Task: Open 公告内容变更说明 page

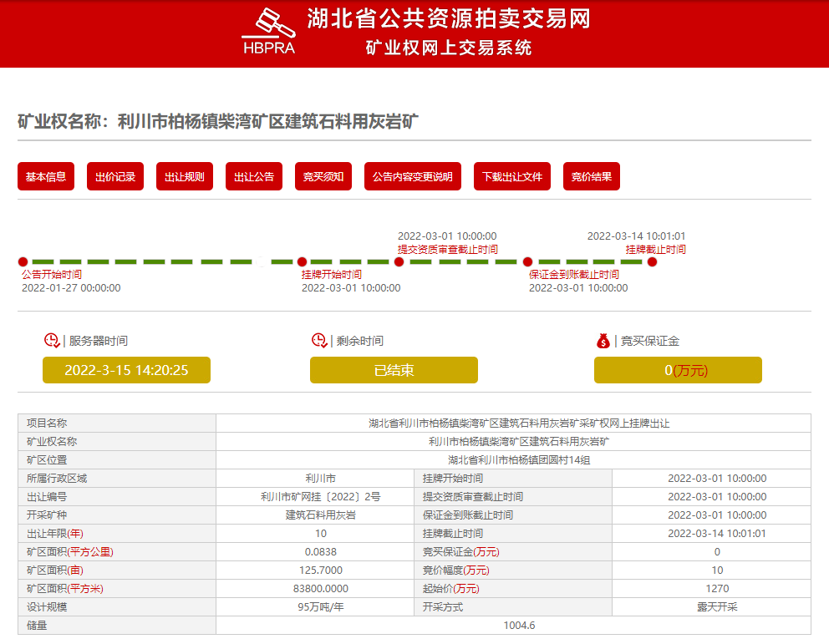Action: click(x=412, y=176)
